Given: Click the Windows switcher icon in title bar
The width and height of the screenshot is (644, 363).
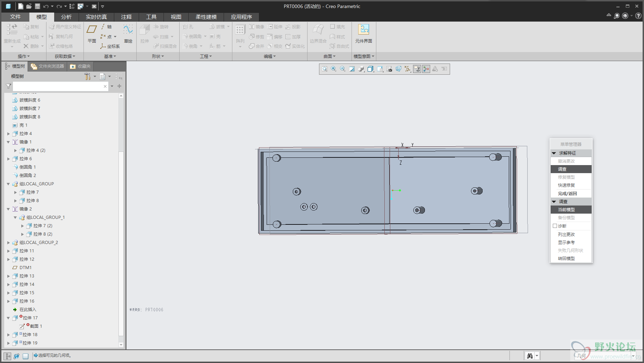Looking at the screenshot, I should tap(80, 6).
